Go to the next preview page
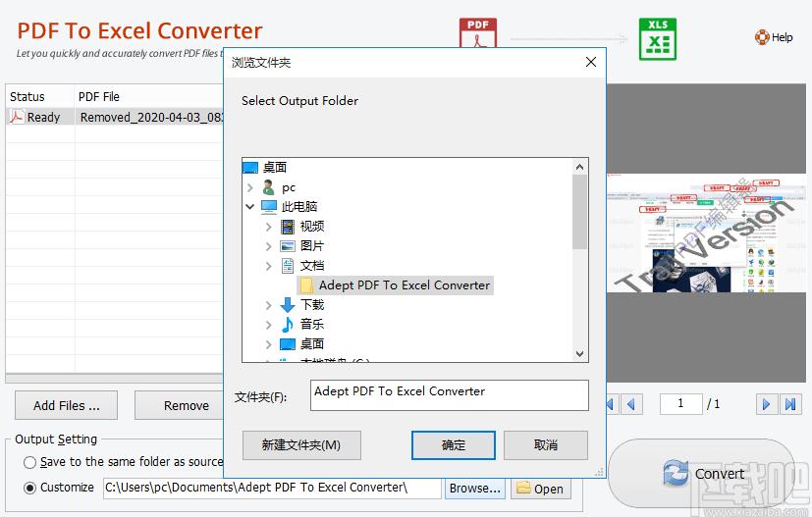 (766, 404)
